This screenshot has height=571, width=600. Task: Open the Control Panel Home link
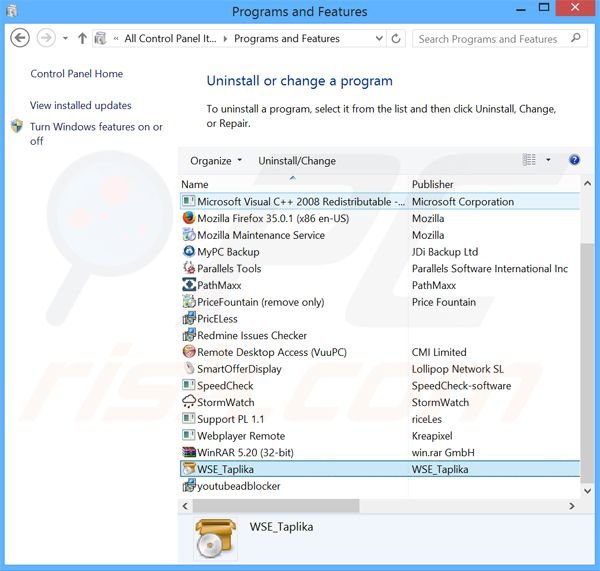point(77,74)
